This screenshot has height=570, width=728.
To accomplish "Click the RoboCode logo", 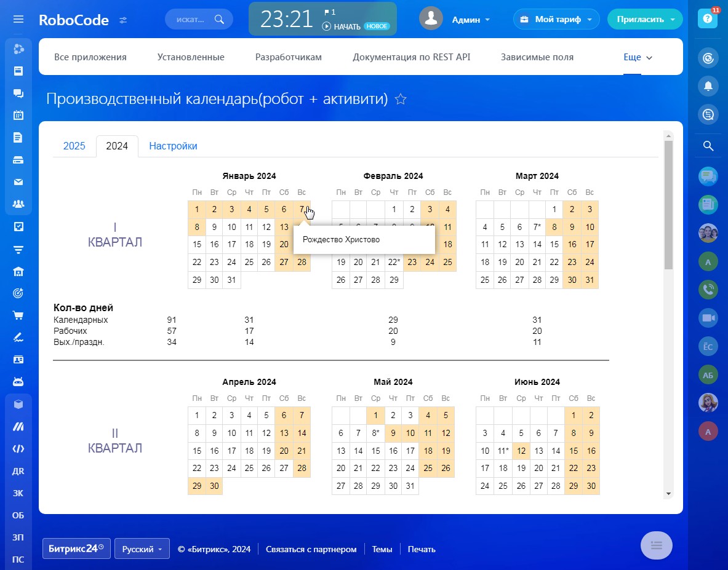I will point(74,20).
